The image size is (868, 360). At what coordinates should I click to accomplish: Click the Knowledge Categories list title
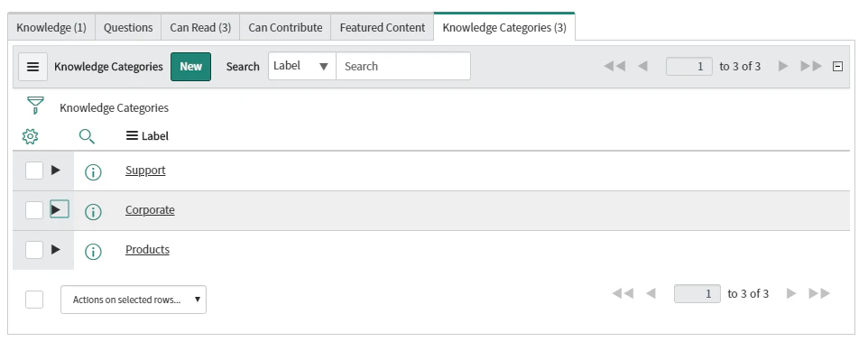[108, 67]
